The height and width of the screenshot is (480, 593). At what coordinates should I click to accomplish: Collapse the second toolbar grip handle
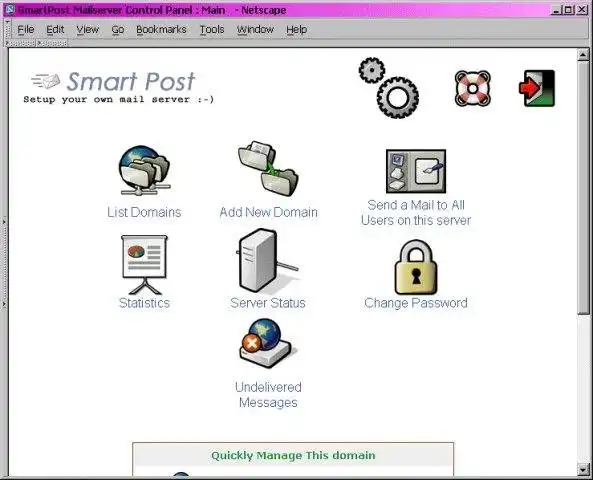pyautogui.click(x=53, y=43)
